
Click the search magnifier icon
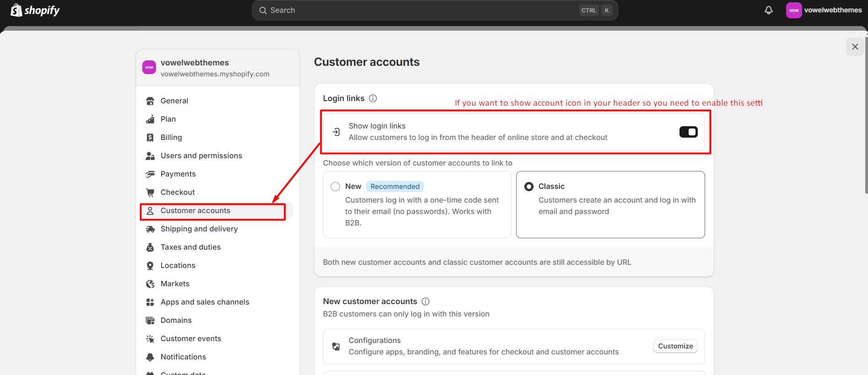click(x=263, y=10)
